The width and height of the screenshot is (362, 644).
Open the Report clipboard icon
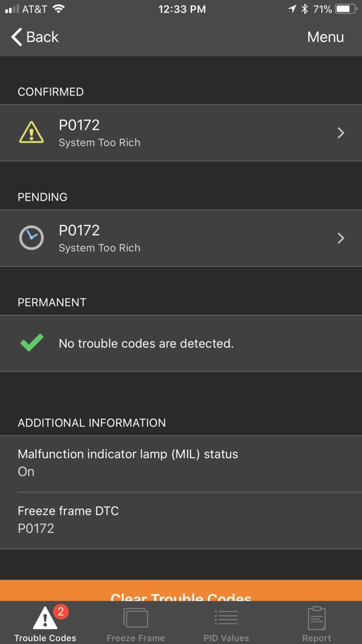click(317, 617)
